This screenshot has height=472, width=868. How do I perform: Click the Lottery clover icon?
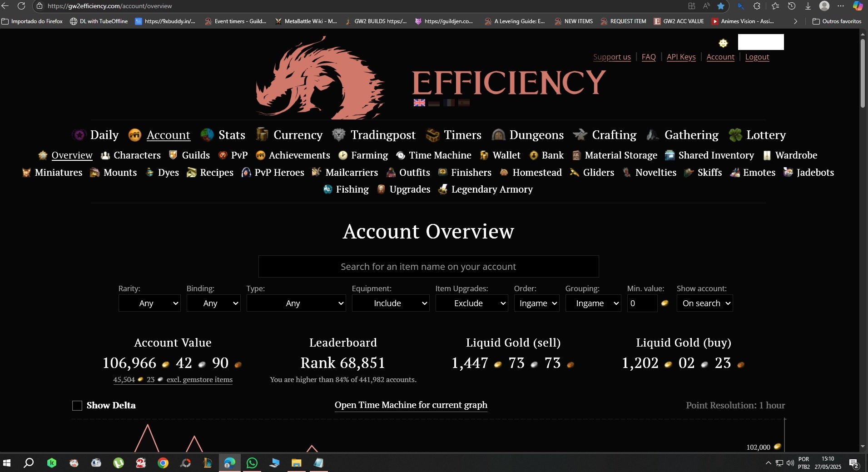[735, 135]
